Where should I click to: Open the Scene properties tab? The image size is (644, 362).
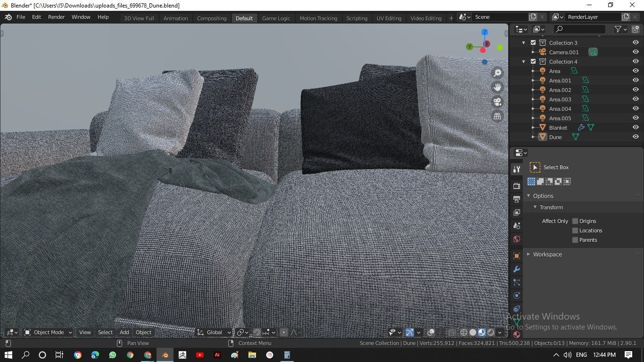(517, 226)
